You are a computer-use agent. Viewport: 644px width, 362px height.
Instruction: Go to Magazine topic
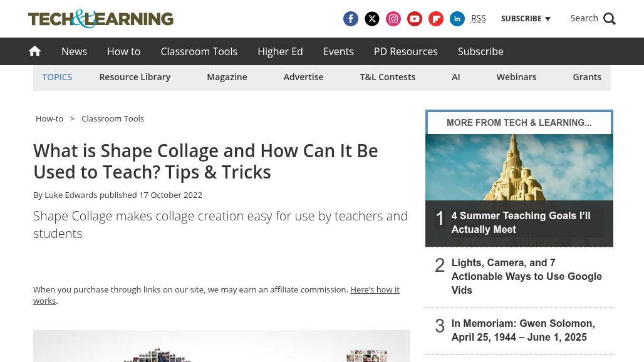(227, 77)
